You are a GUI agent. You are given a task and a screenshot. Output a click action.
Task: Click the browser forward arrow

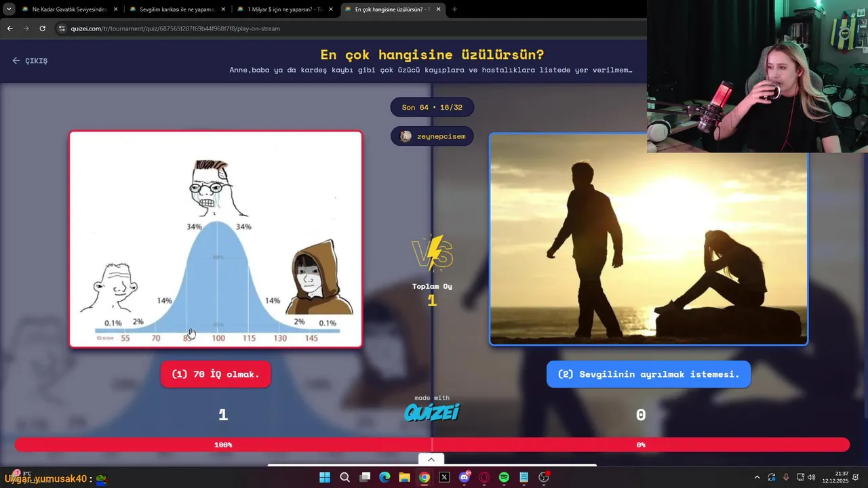click(x=26, y=28)
